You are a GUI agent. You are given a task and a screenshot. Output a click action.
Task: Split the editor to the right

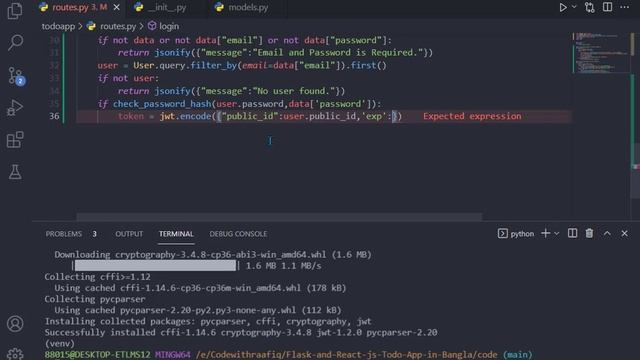tap(607, 7)
